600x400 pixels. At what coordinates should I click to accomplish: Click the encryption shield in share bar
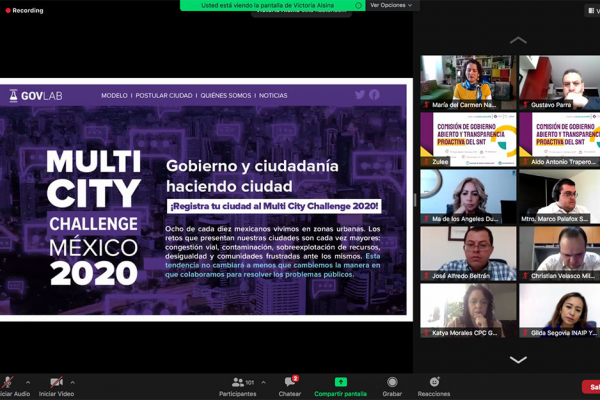[x=358, y=5]
